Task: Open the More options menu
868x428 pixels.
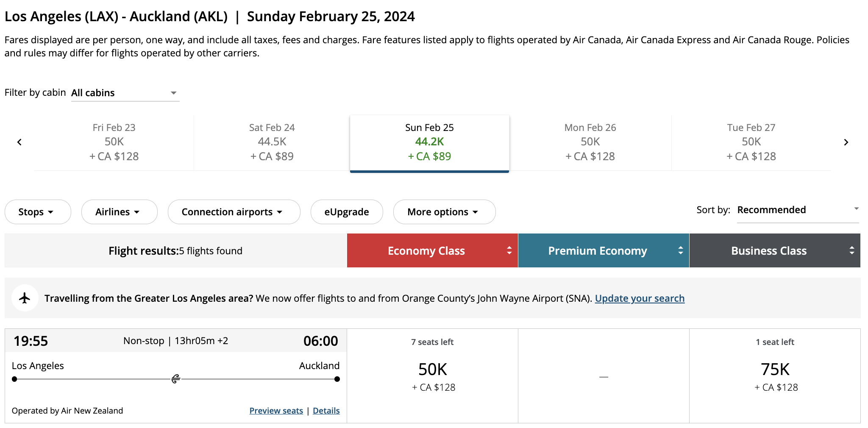Action: pyautogui.click(x=444, y=212)
